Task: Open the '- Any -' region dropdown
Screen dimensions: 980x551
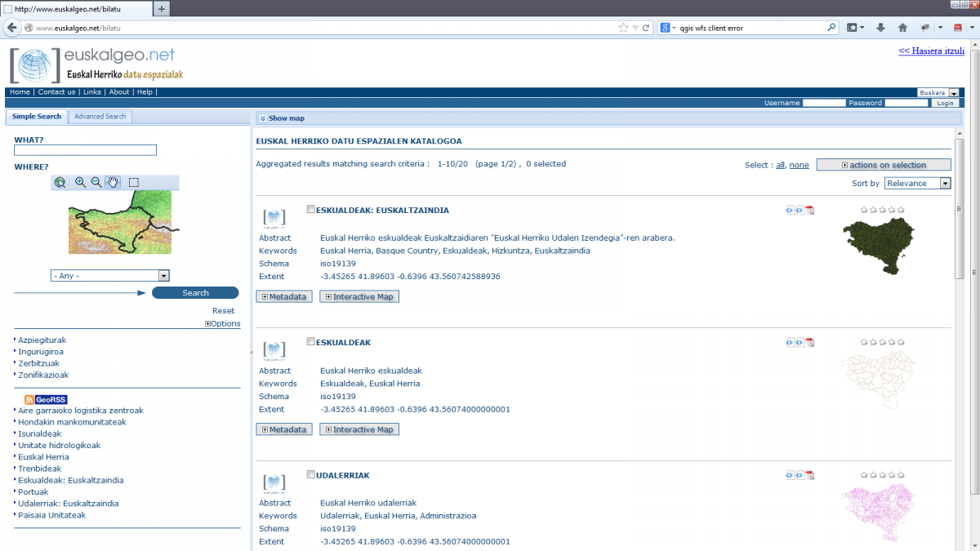Action: (x=109, y=276)
